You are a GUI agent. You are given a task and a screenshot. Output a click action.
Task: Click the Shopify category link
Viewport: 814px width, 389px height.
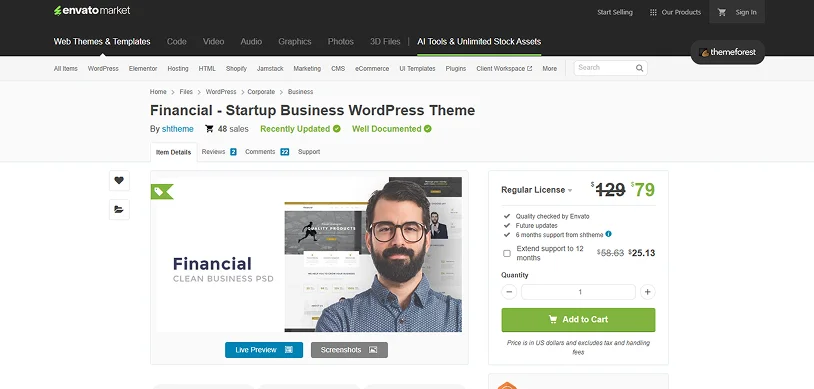236,69
